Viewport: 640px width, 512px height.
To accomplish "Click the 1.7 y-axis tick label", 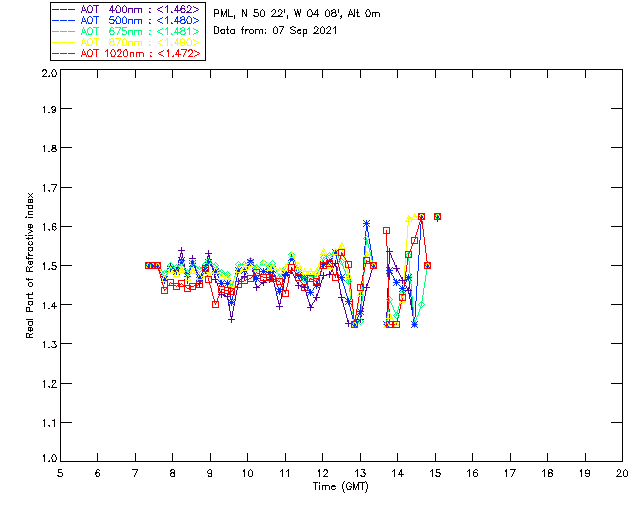I will (x=49, y=187).
